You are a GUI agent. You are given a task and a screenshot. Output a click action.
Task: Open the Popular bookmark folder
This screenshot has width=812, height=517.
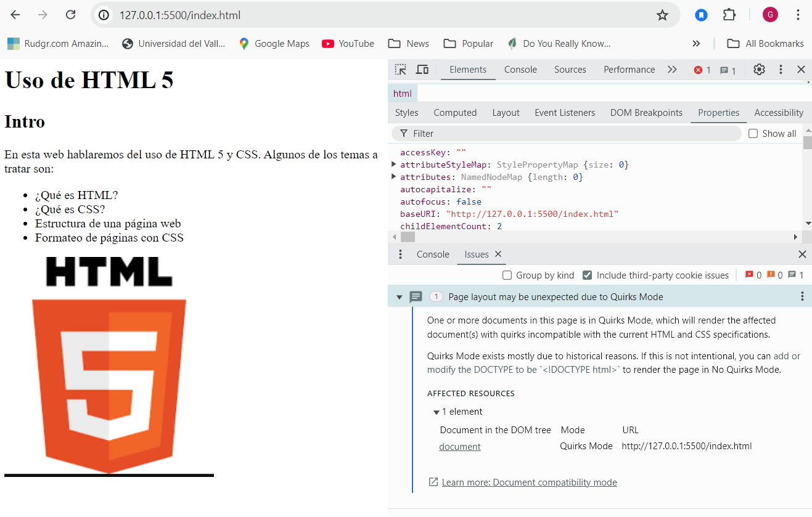[469, 43]
